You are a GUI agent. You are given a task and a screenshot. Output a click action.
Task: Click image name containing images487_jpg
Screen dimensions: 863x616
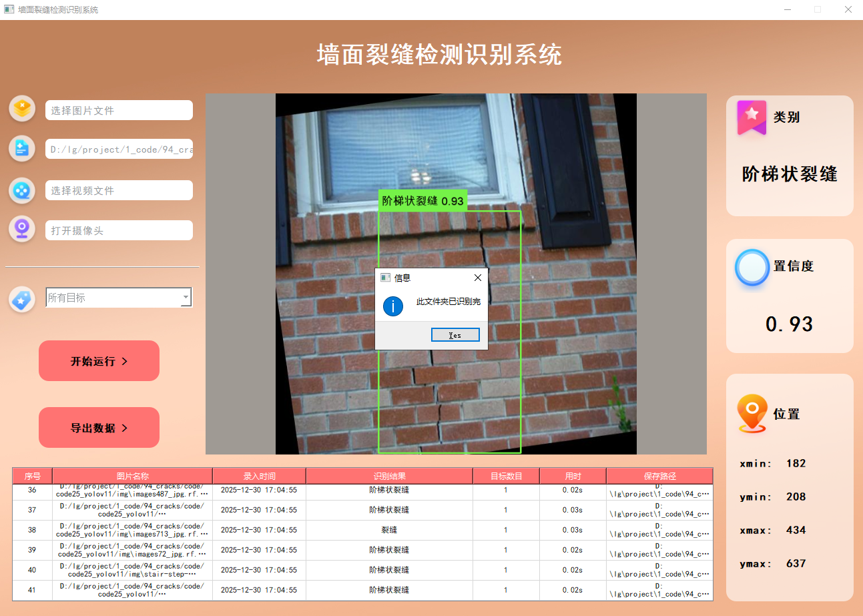click(x=132, y=491)
